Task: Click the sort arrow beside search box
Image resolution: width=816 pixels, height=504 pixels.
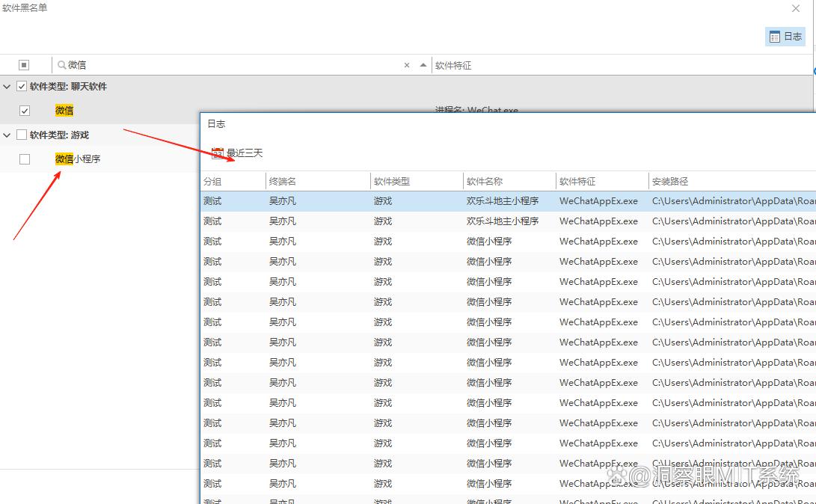Action: click(x=423, y=65)
